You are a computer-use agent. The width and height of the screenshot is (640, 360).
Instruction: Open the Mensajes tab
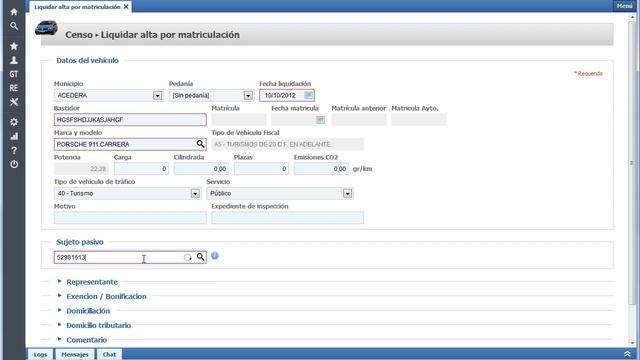[75, 354]
